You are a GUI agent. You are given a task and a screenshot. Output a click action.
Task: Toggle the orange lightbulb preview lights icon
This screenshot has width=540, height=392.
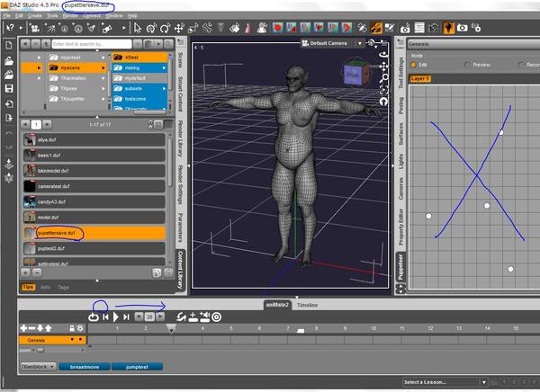coord(448,28)
